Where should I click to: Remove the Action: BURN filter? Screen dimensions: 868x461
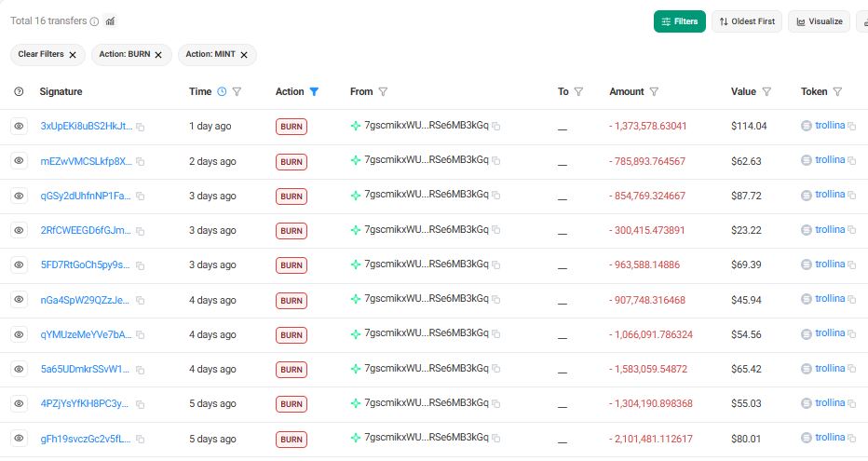[x=158, y=55]
